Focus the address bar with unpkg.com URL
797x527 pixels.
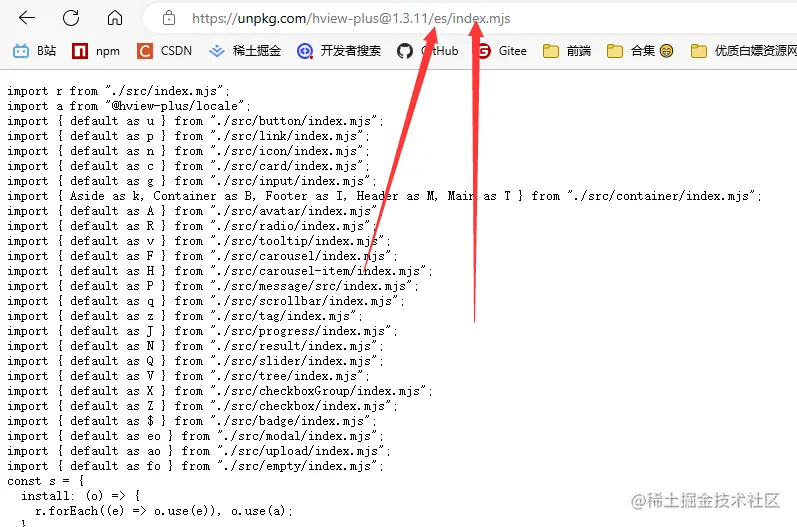(351, 19)
